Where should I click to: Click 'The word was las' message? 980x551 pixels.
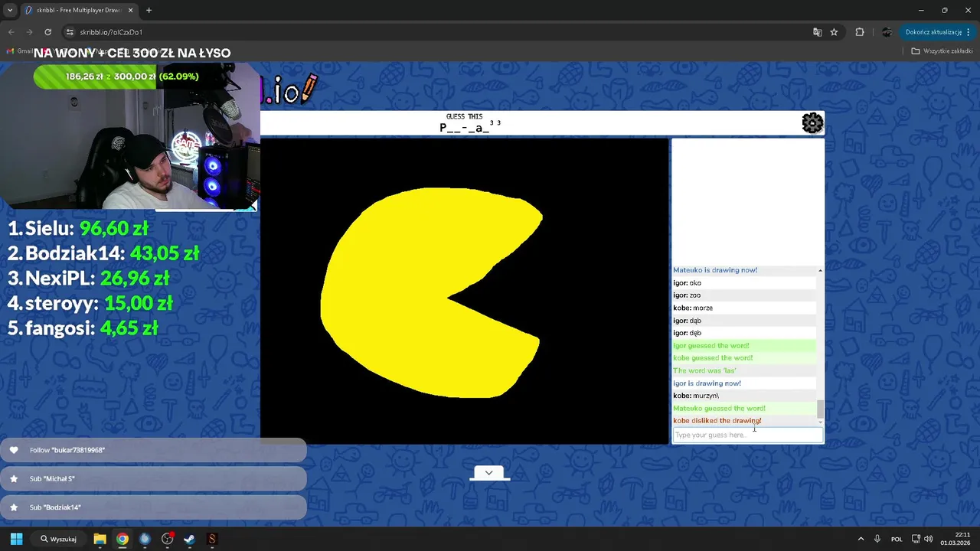(704, 370)
